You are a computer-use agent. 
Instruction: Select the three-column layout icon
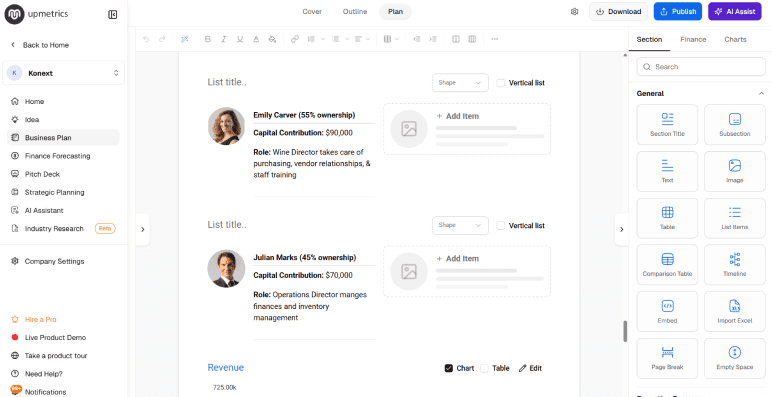[x=472, y=39]
